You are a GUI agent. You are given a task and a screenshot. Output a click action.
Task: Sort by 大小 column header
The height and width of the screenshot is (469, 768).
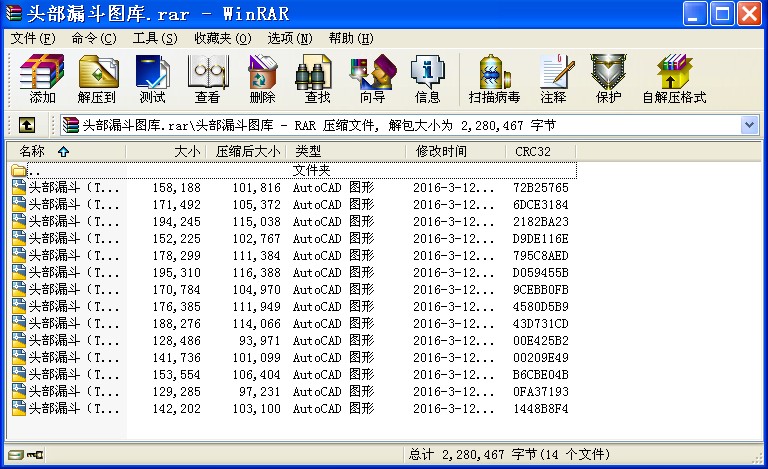(x=166, y=151)
